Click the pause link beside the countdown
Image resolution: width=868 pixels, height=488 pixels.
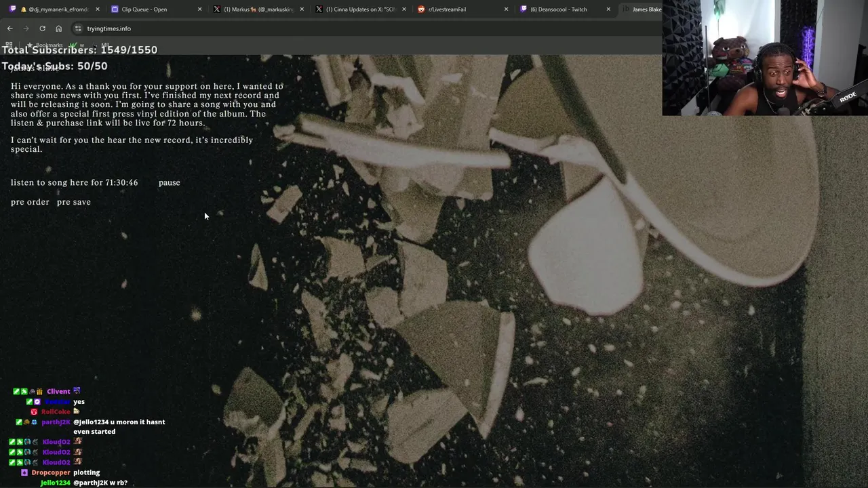(x=169, y=182)
